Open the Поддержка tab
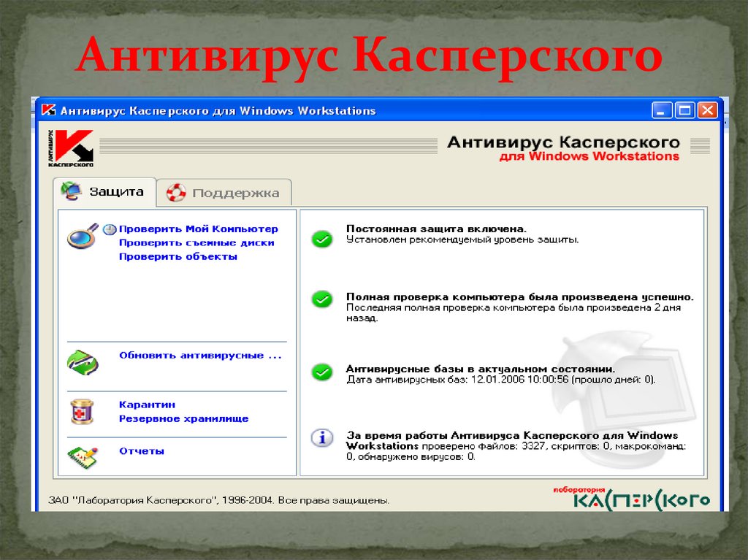This screenshot has width=748, height=560. (x=224, y=193)
